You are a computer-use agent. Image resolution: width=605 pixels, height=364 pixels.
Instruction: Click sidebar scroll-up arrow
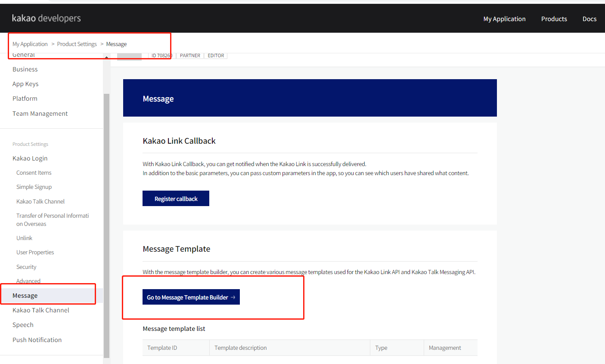(106, 57)
